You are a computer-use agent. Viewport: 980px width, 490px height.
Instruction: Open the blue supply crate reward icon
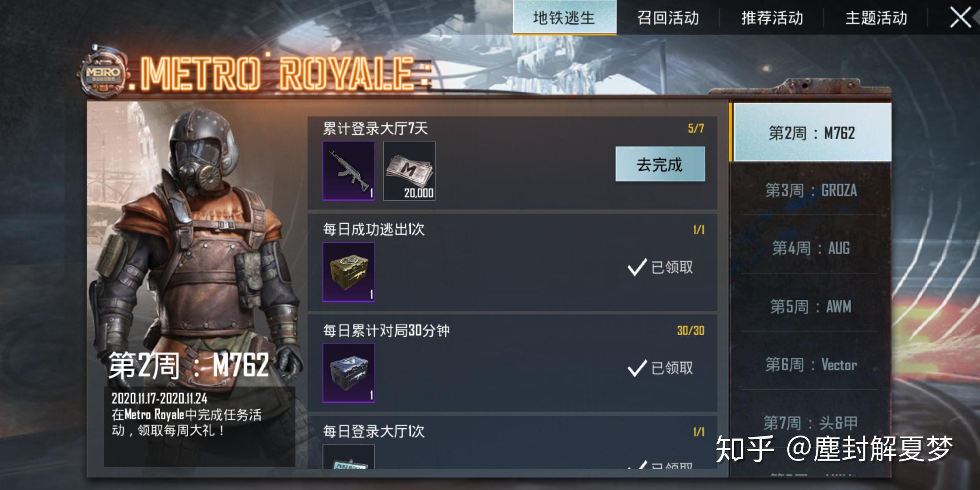click(348, 373)
